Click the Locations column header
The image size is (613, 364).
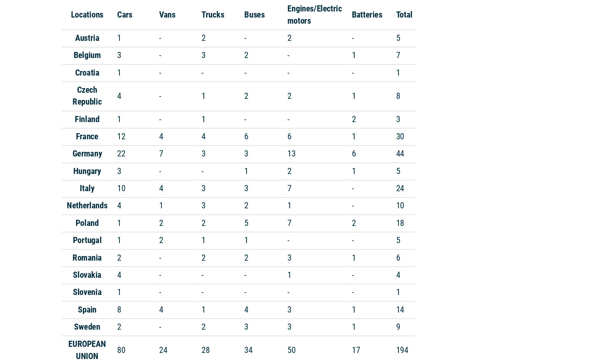87,14
